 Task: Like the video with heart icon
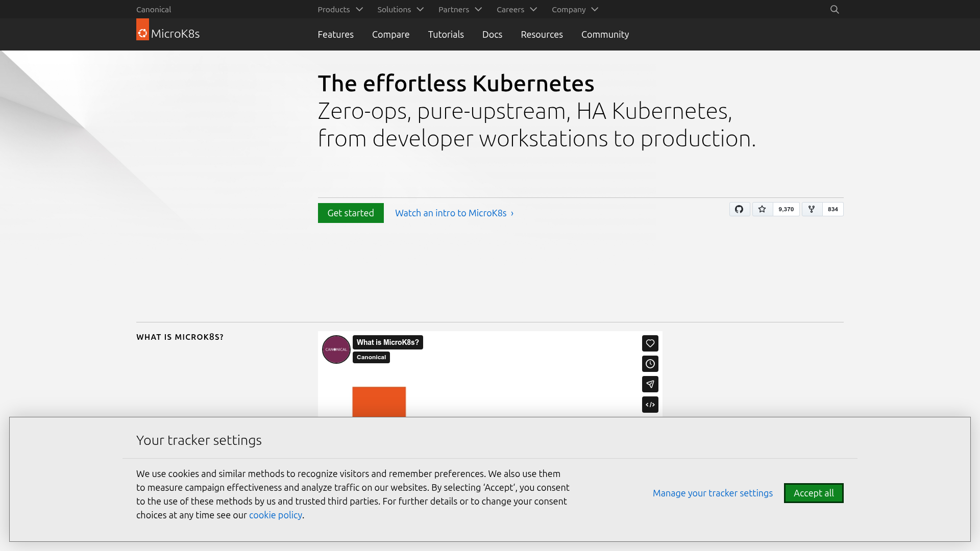[x=650, y=343]
